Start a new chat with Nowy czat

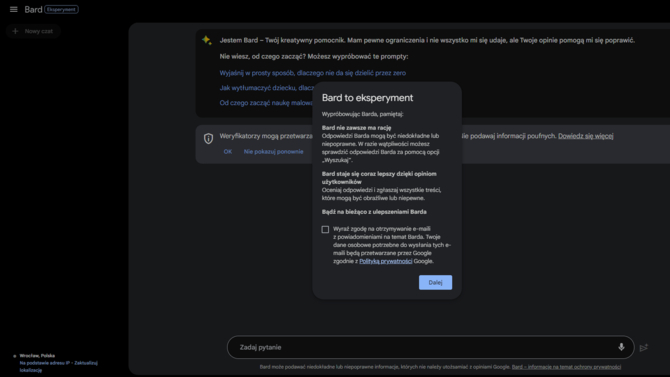tap(33, 31)
